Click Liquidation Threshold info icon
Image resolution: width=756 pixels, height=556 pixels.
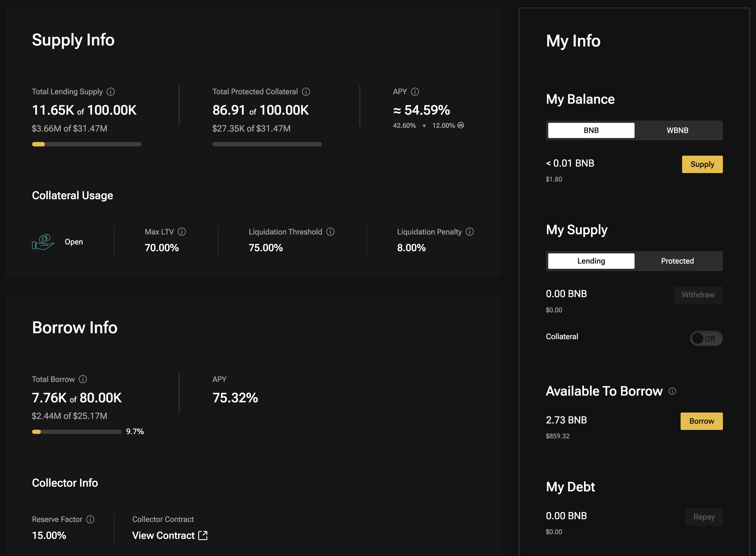click(330, 232)
